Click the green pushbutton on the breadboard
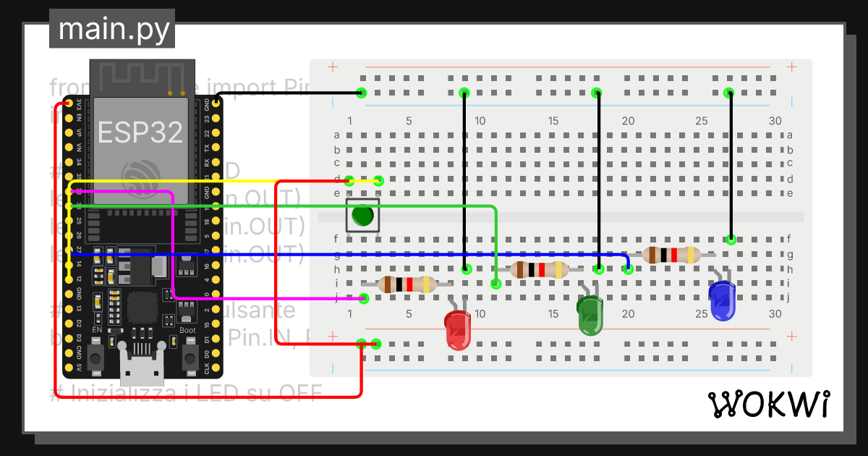The image size is (868, 456). pyautogui.click(x=363, y=215)
